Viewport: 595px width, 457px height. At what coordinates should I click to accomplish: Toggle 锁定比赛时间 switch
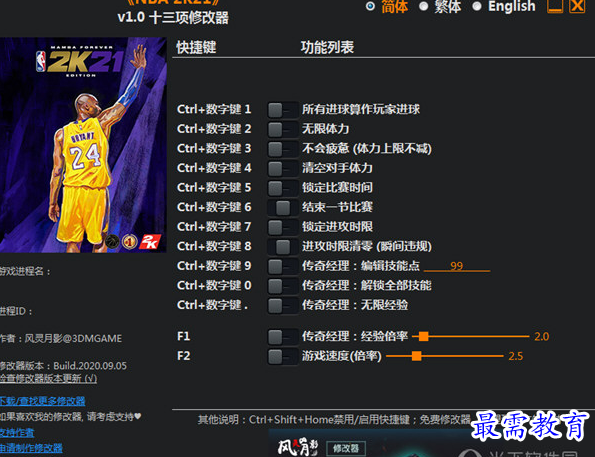click(x=283, y=188)
